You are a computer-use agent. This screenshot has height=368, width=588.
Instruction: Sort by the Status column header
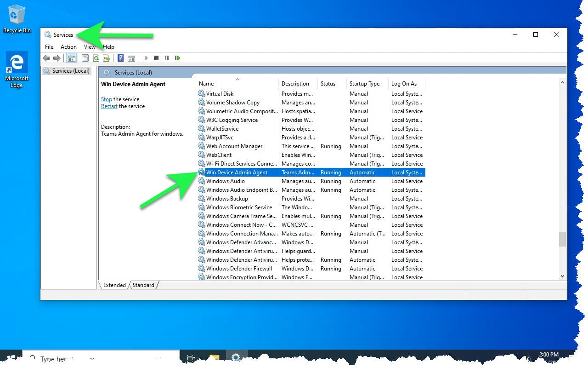(x=332, y=84)
